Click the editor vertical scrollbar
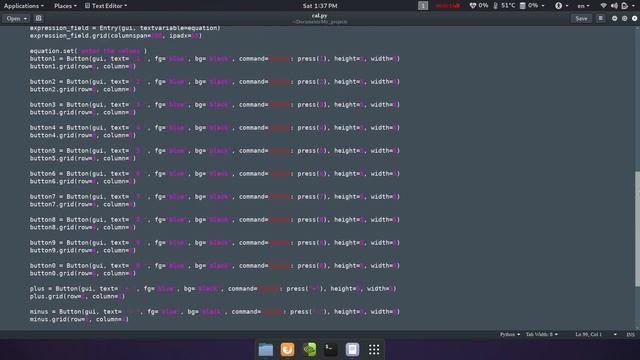 [x=637, y=229]
